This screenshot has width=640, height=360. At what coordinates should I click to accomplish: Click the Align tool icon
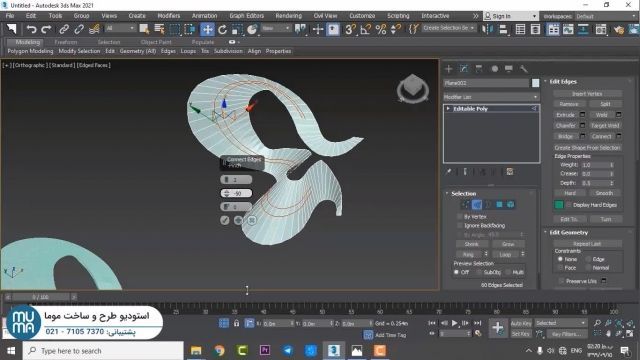(503, 29)
